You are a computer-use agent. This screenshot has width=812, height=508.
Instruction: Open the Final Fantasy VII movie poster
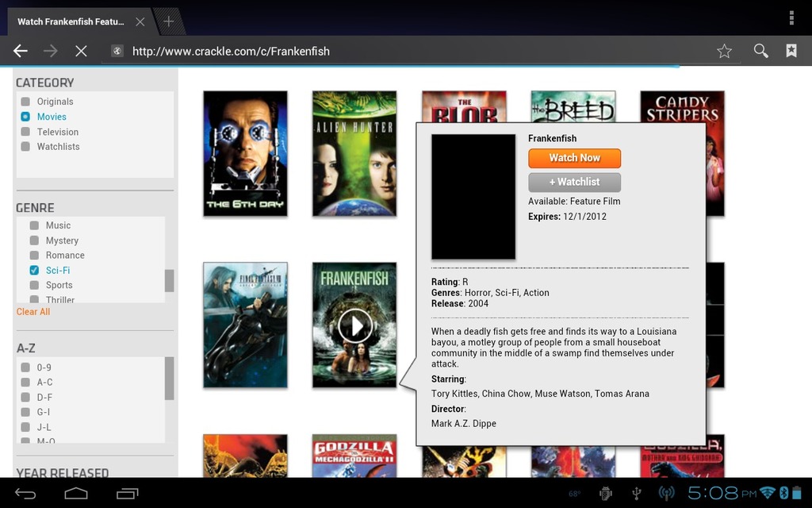(246, 325)
